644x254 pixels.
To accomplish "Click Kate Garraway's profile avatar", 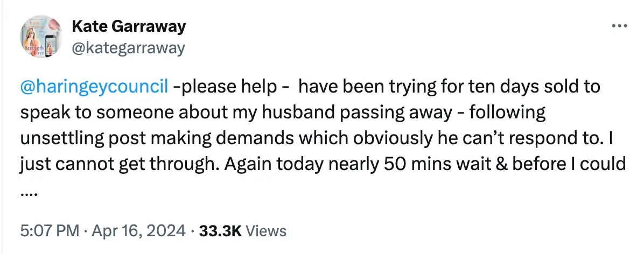I will [x=40, y=36].
